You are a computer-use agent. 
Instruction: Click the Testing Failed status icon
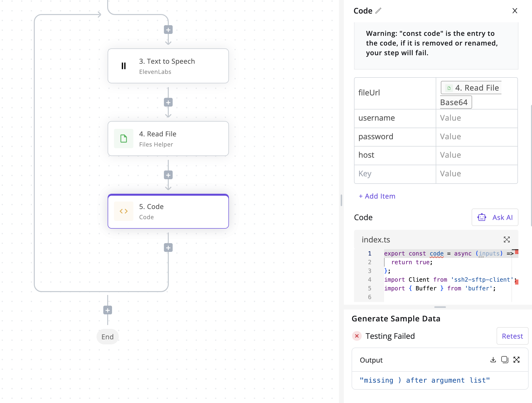point(357,336)
